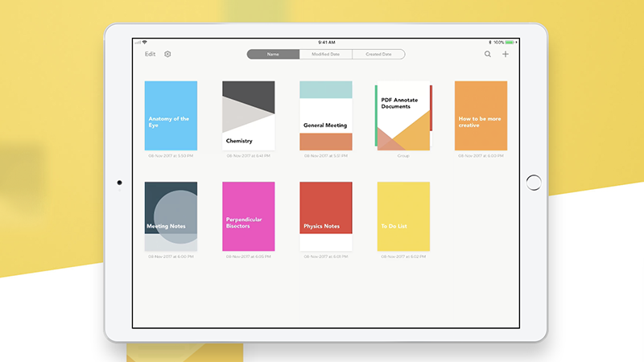The height and width of the screenshot is (362, 644).
Task: Tap the search magnifier icon
Action: pyautogui.click(x=488, y=54)
